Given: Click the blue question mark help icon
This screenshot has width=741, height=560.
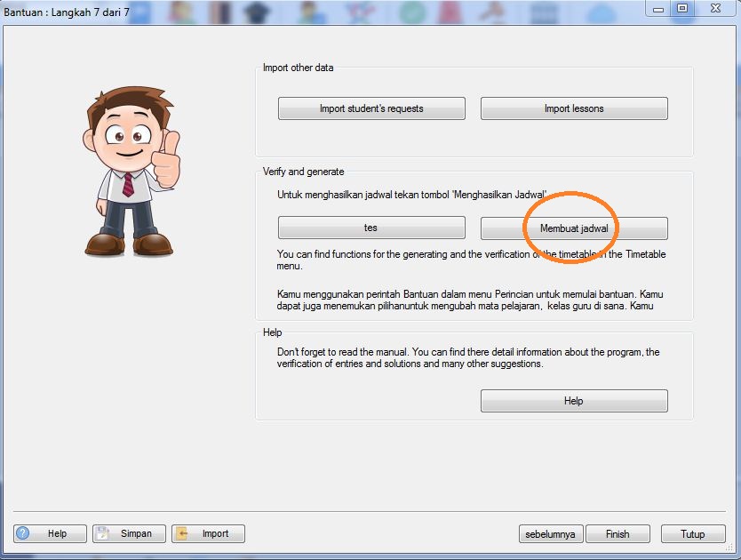Looking at the screenshot, I should [23, 533].
